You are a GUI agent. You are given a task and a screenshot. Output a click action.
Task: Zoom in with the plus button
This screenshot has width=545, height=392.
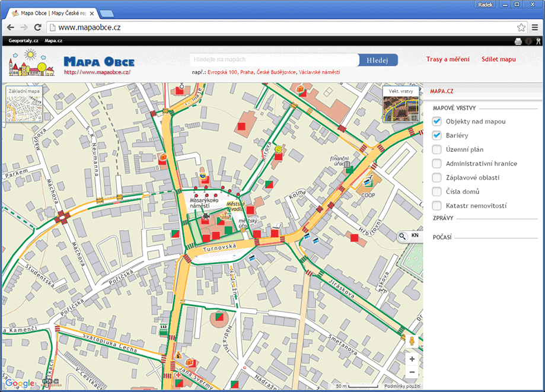(x=412, y=359)
